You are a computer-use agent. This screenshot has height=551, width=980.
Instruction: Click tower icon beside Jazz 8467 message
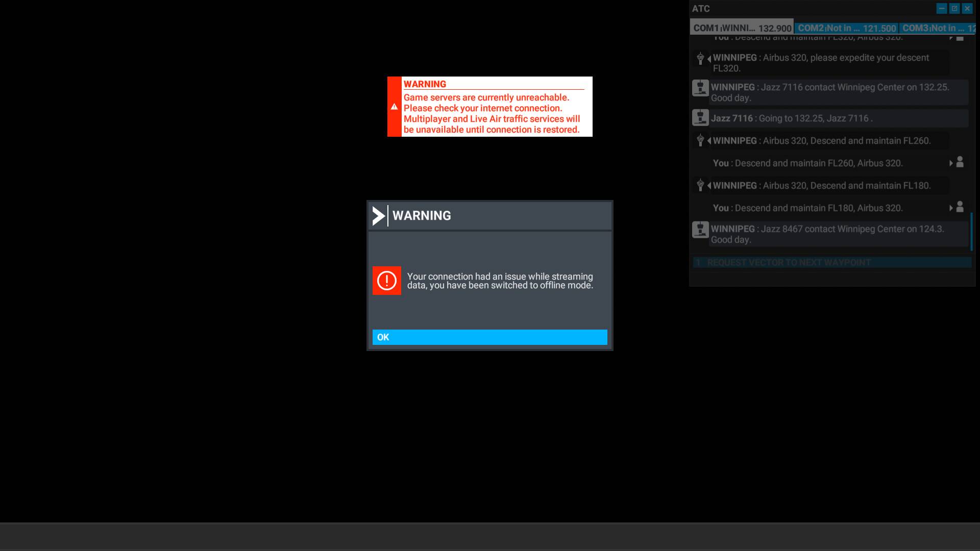coord(700,230)
